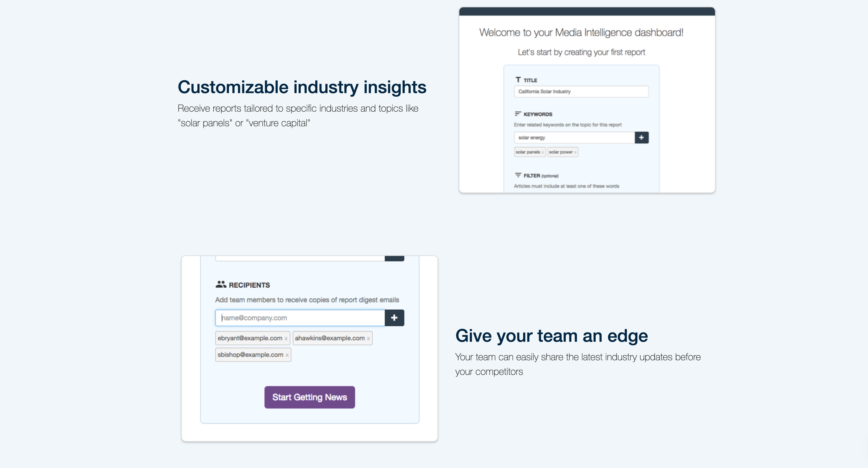
Task: Click the plus button beside the recipient email field
Action: tap(394, 318)
